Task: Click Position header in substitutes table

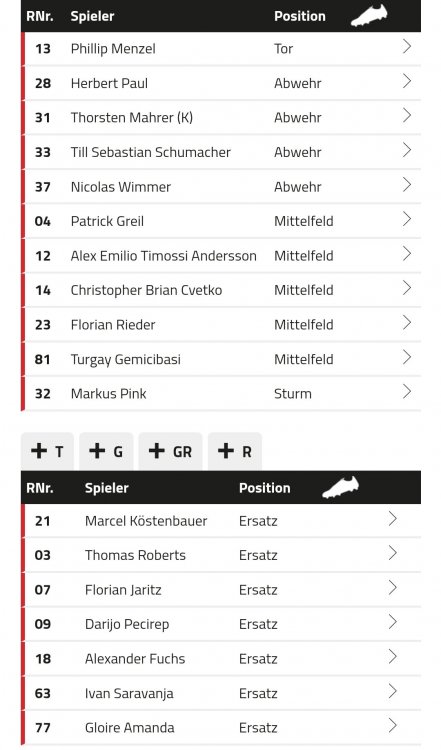Action: (265, 488)
